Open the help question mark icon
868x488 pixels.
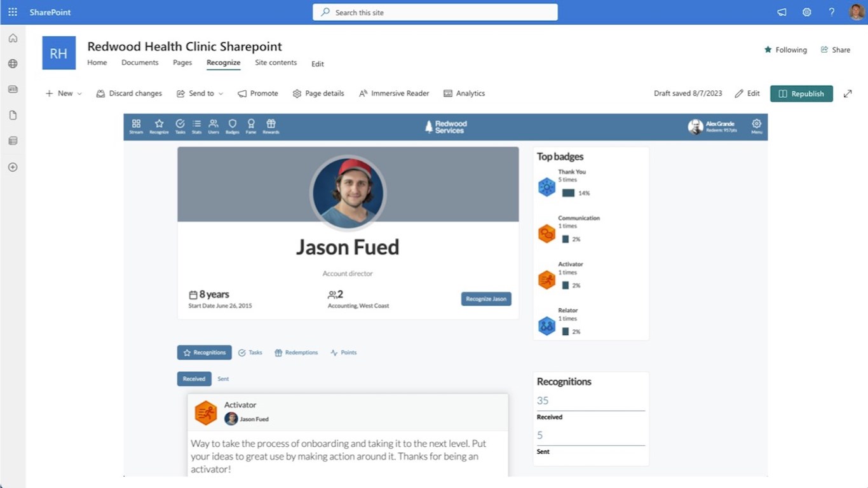[x=831, y=12]
